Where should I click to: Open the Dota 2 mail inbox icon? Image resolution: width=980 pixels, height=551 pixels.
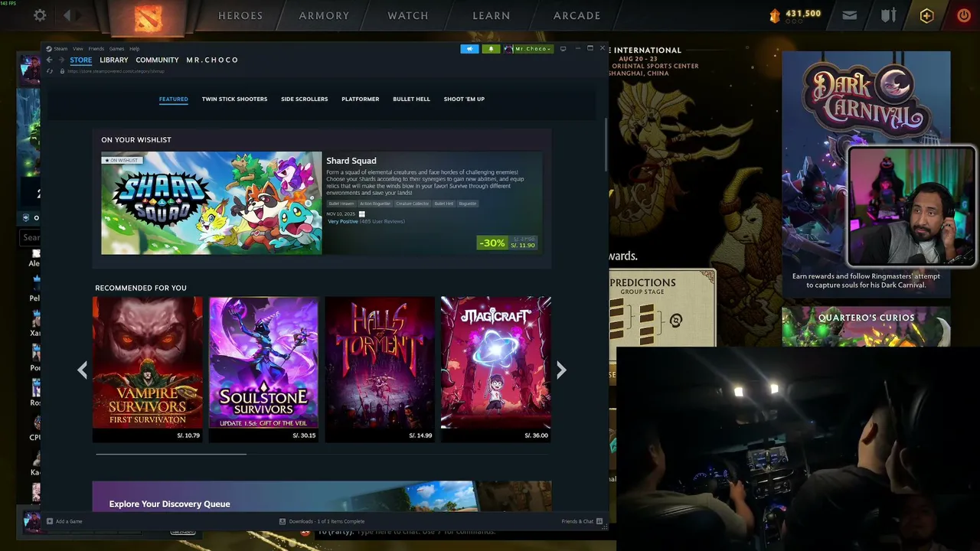[850, 15]
